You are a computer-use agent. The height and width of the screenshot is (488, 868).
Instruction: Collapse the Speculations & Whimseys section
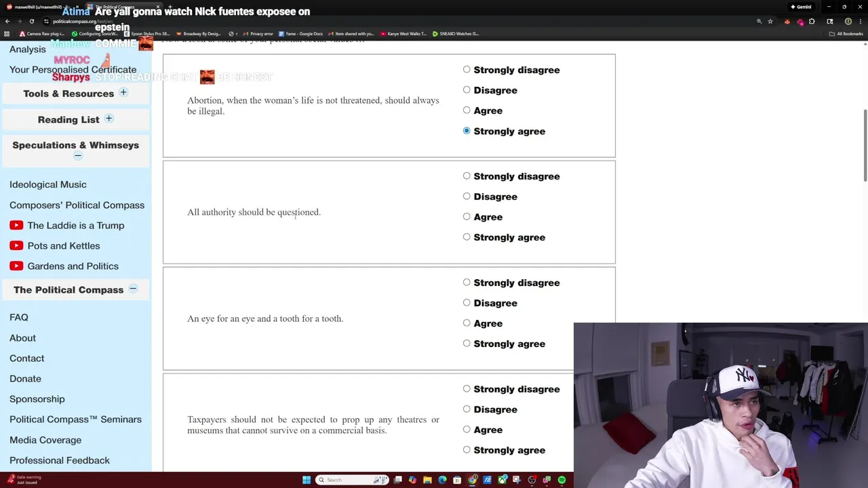tap(78, 156)
